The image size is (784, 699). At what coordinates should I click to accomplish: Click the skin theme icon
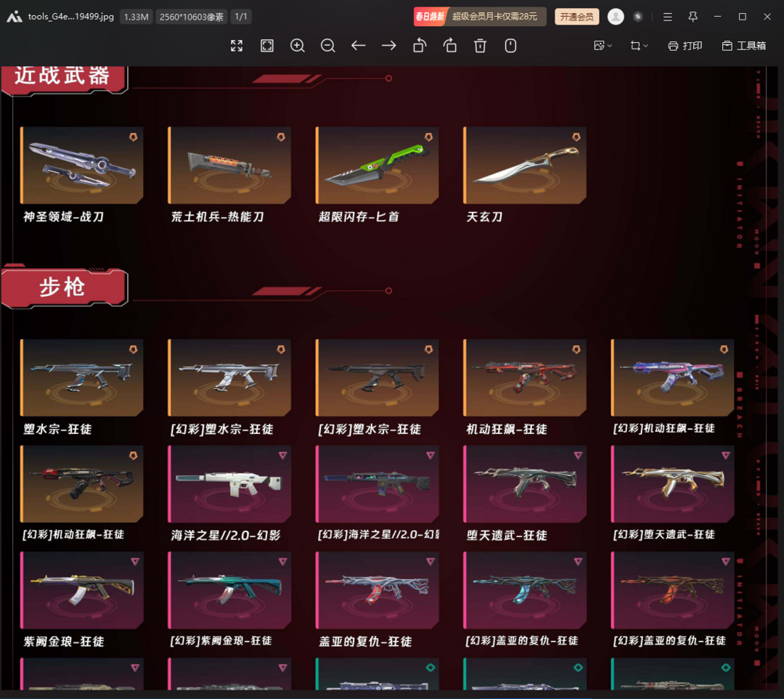pos(637,17)
